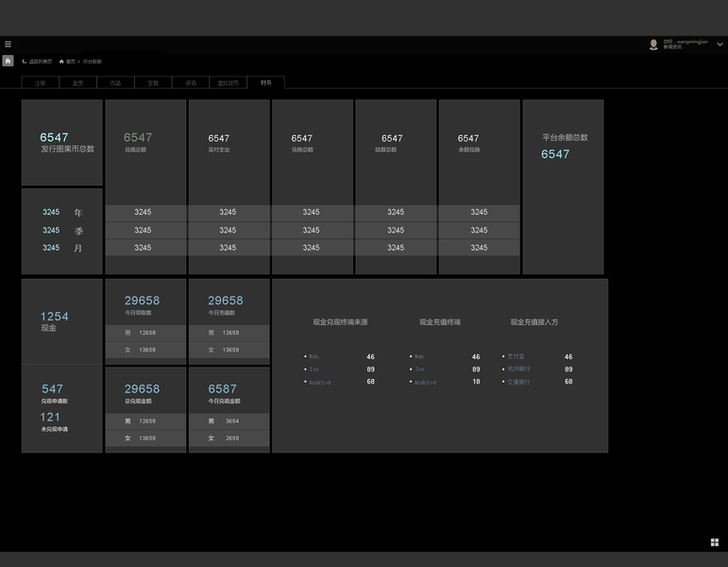
Task: Click 男 3654 row under 今日兑现金额
Action: (229, 421)
